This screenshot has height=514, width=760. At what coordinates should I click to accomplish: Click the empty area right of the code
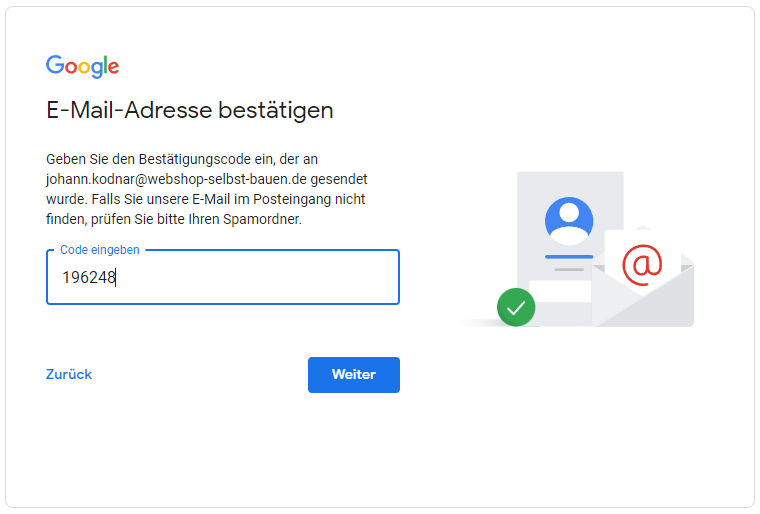(257, 277)
